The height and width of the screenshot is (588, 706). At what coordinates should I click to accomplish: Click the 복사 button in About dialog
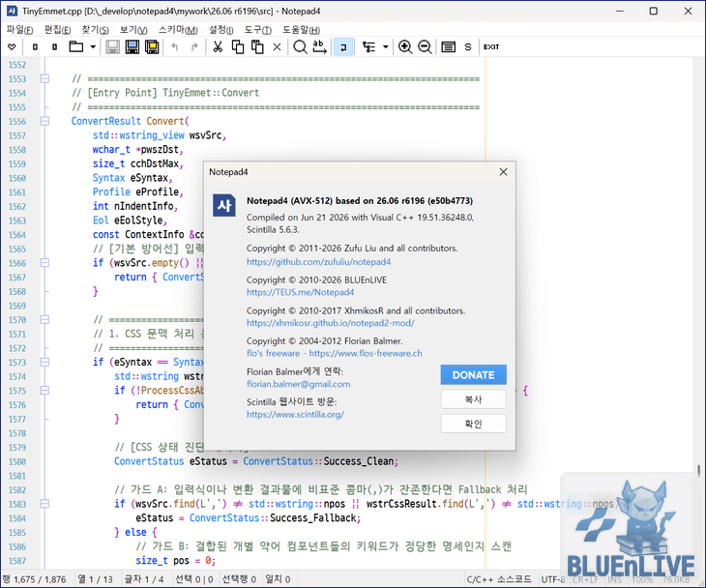pyautogui.click(x=473, y=399)
